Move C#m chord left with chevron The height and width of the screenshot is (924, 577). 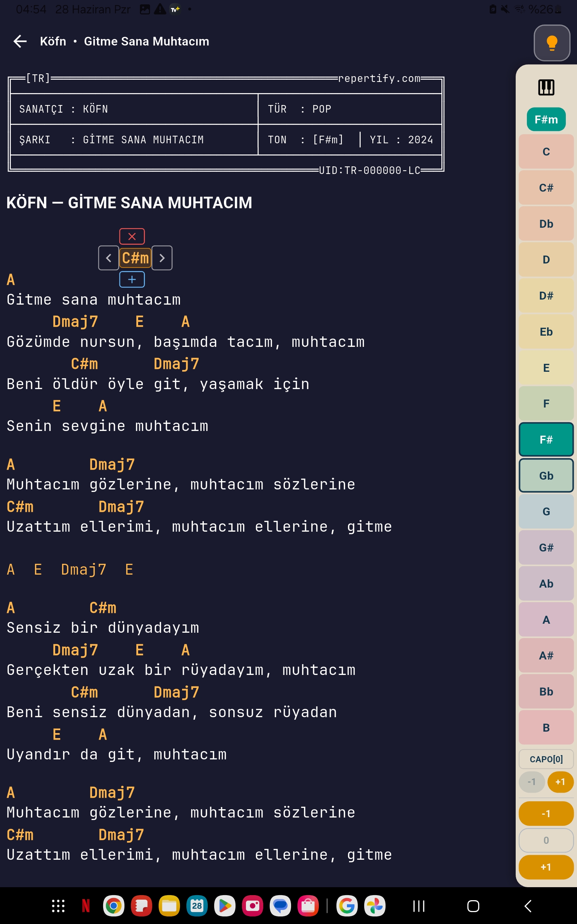[x=109, y=258]
